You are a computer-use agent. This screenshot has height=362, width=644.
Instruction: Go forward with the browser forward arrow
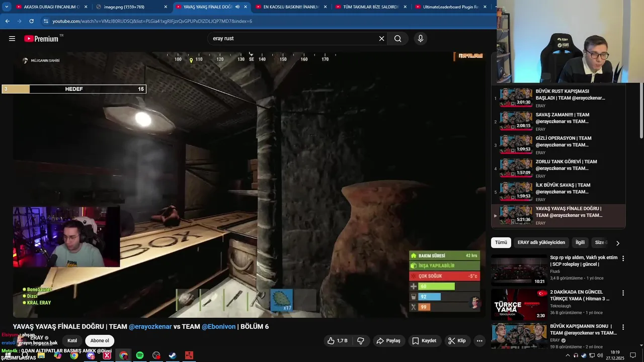click(x=19, y=21)
